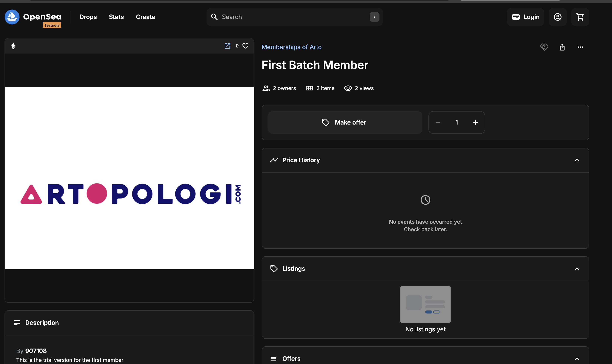The image size is (612, 364).
Task: Click the deal/swap handshake icon
Action: (x=544, y=47)
